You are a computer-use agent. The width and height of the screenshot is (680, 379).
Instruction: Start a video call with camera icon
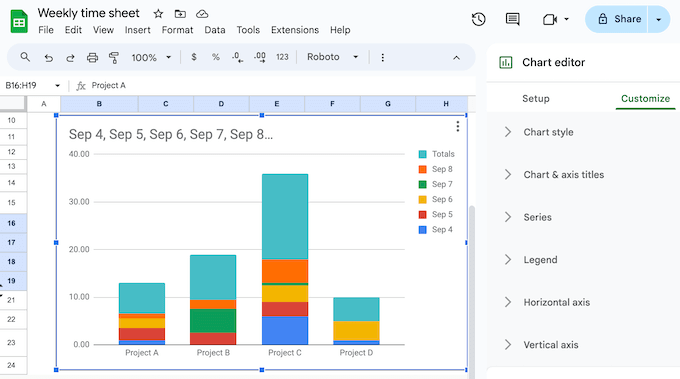tap(549, 20)
